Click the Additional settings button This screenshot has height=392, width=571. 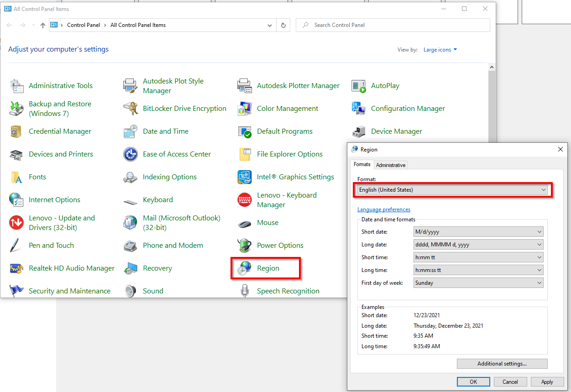tap(502, 363)
